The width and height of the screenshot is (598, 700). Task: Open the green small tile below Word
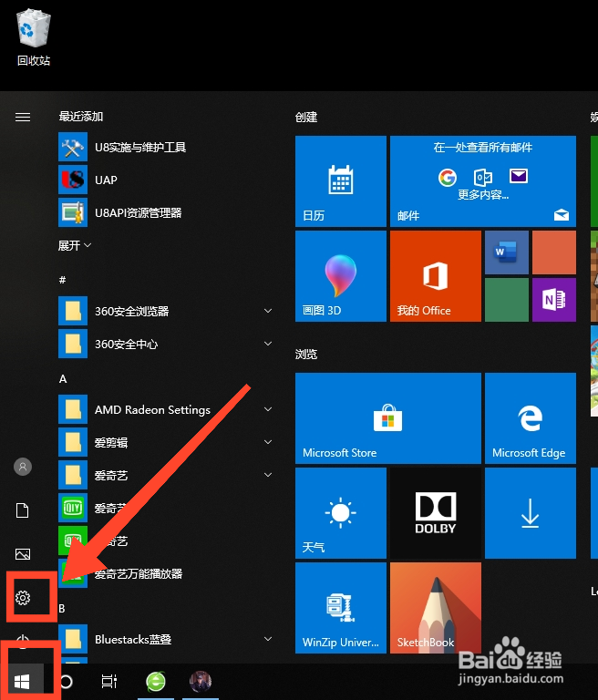(x=507, y=300)
